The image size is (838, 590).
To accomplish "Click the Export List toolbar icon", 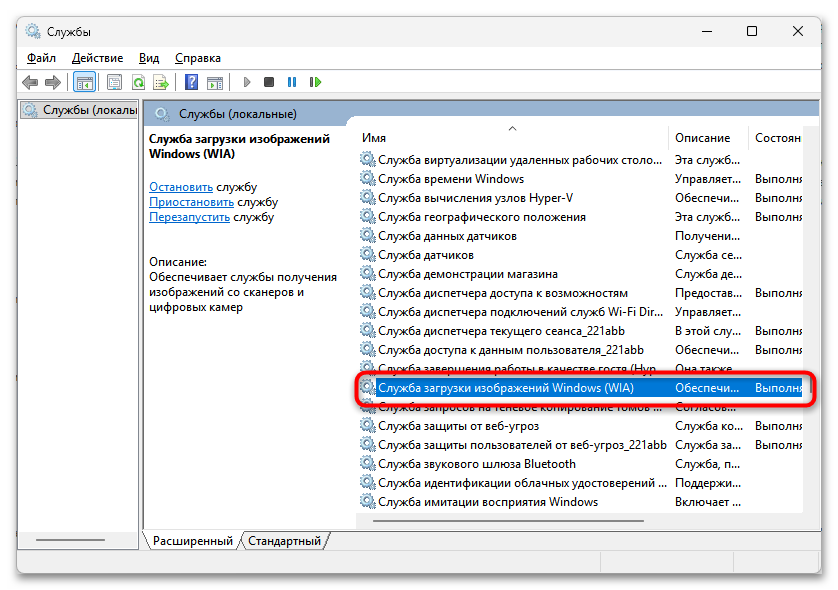I will (x=161, y=82).
